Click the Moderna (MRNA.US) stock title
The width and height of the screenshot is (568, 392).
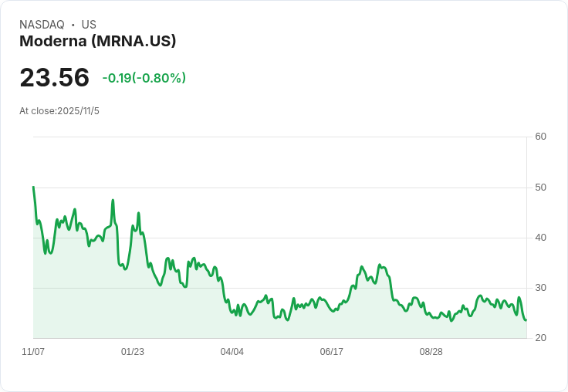[x=97, y=41]
